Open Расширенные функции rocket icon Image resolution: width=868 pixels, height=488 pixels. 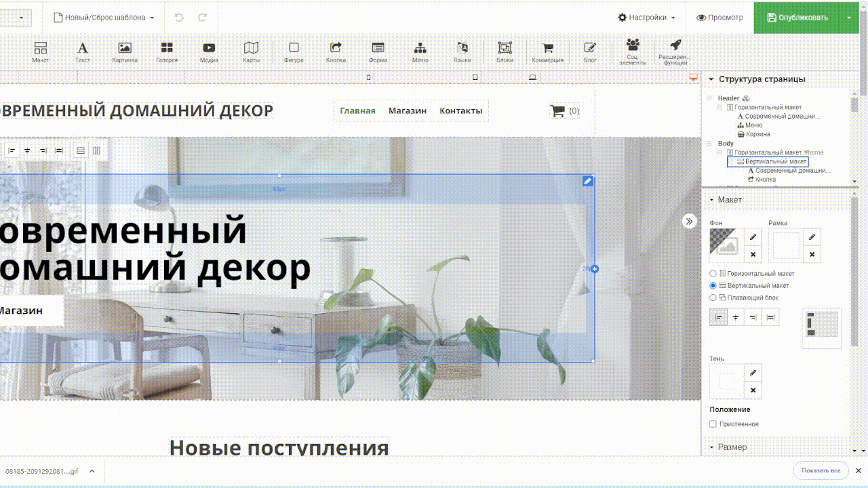[675, 51]
